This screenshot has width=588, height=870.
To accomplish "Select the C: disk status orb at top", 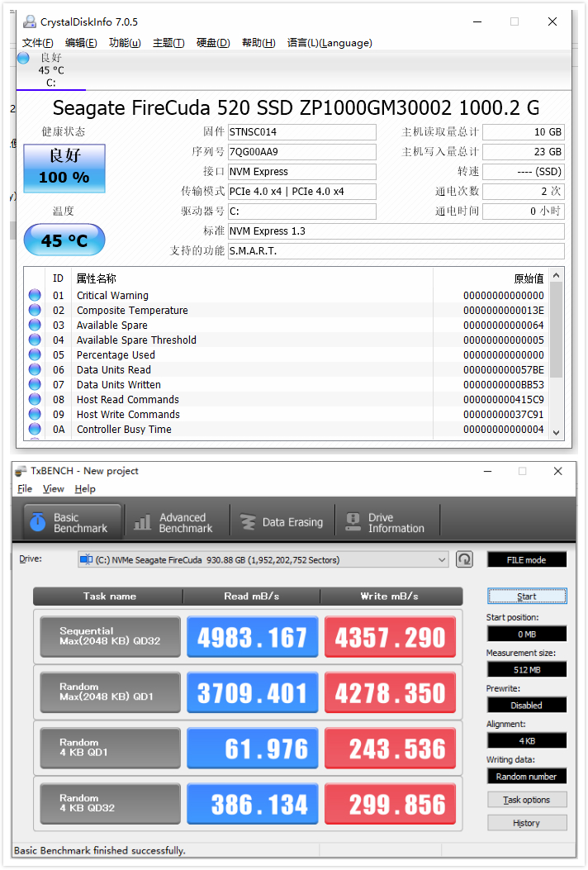I will 23,58.
